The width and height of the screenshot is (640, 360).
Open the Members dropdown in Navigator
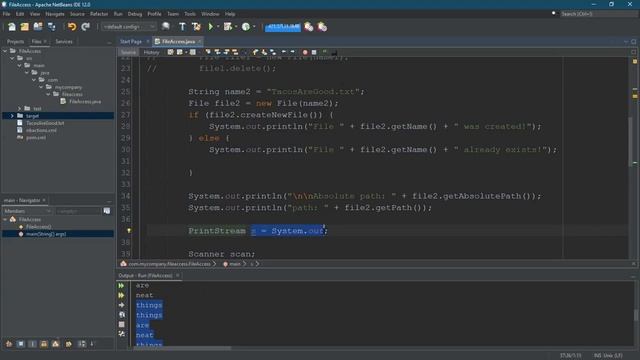tap(27, 211)
